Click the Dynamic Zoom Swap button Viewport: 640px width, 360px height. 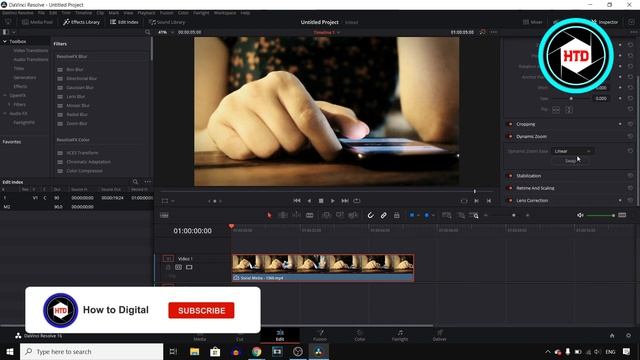coord(571,161)
